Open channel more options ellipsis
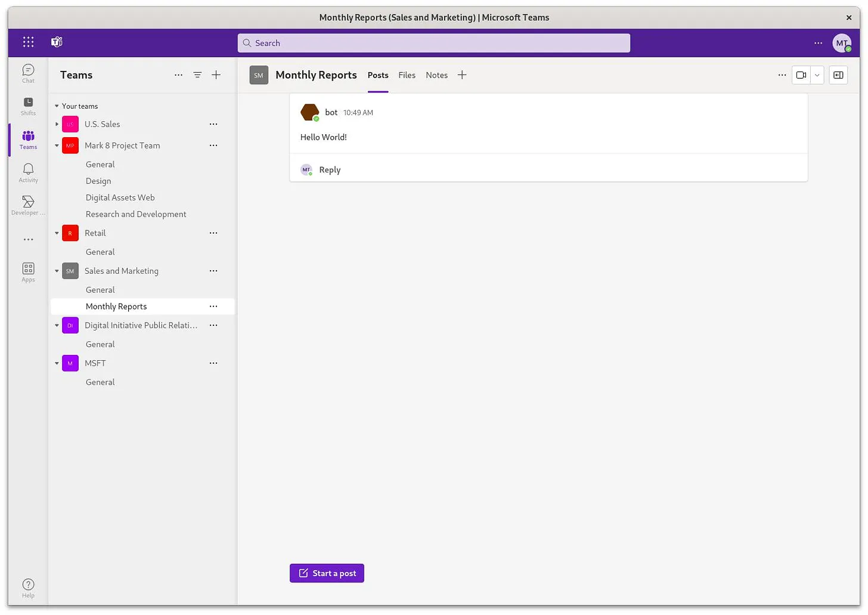 782,75
